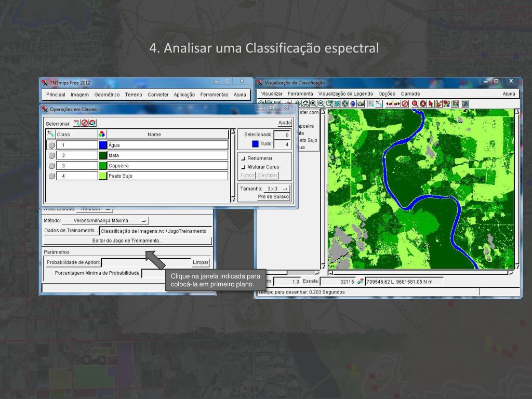Click the binoculars previous view toolbar icon
Screen dimensions: 532x399
click(305, 103)
